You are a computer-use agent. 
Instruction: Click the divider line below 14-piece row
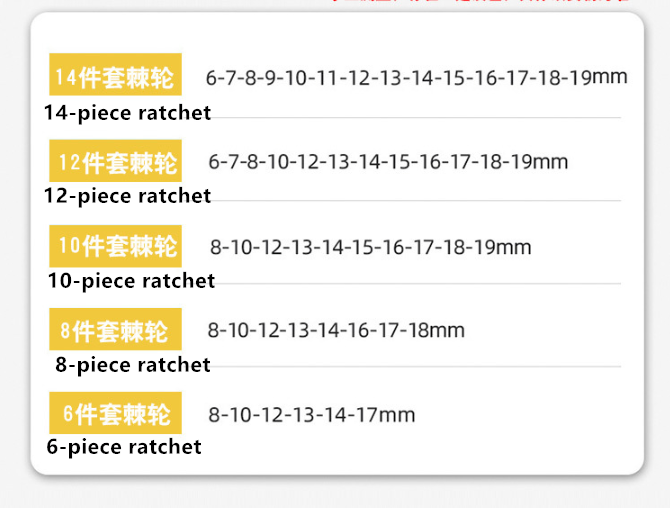click(416, 117)
